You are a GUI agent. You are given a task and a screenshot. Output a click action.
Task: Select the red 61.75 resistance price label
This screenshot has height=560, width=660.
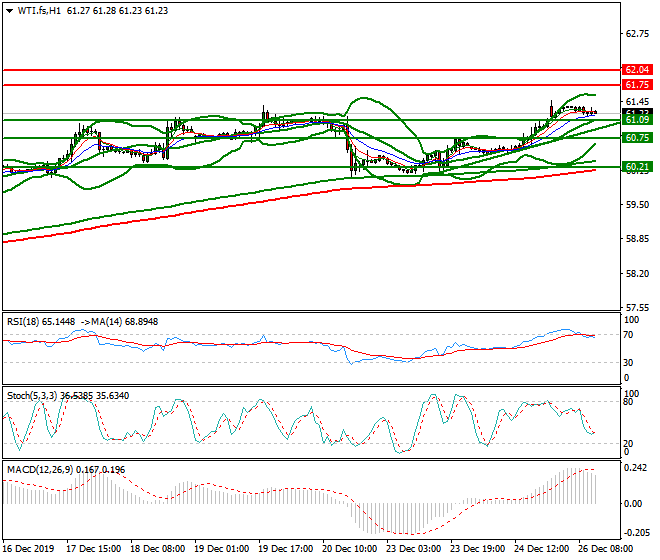(x=637, y=85)
